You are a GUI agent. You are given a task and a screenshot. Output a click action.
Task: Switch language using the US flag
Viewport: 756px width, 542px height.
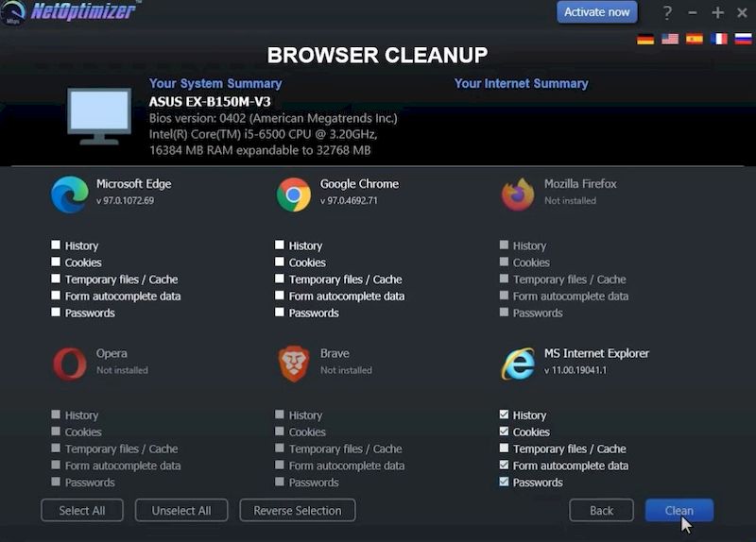(x=670, y=39)
